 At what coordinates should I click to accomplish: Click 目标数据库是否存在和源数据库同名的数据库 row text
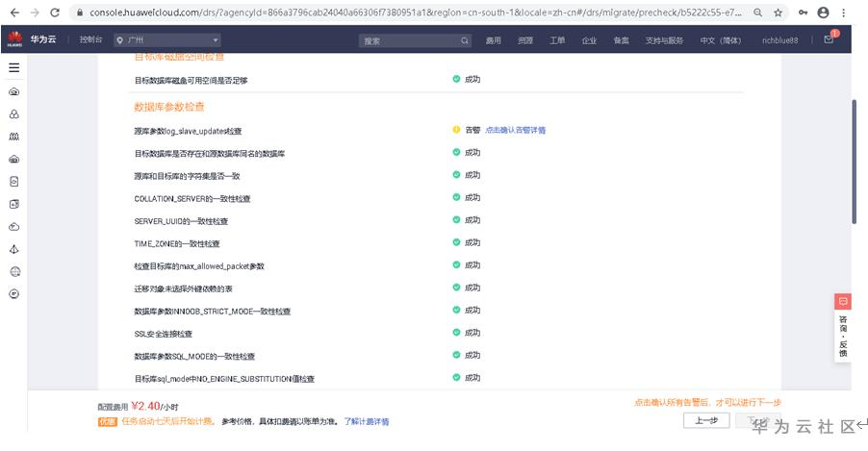coord(209,153)
